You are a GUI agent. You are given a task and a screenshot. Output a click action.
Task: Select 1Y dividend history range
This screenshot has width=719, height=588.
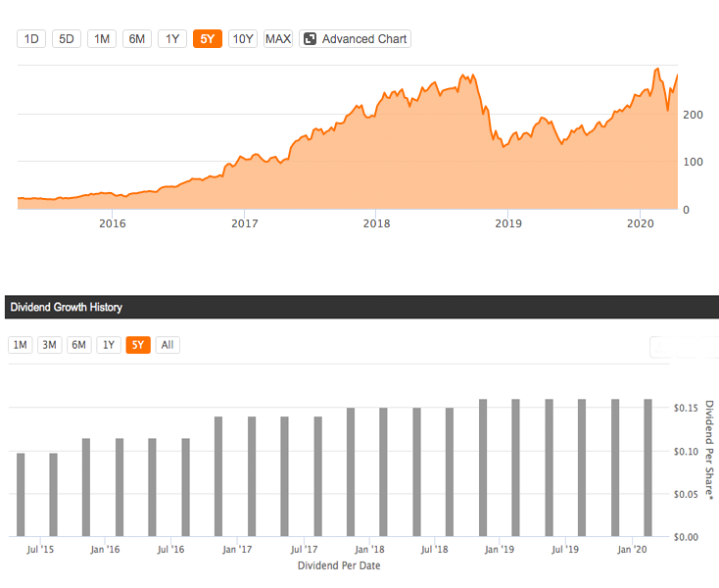pyautogui.click(x=109, y=345)
